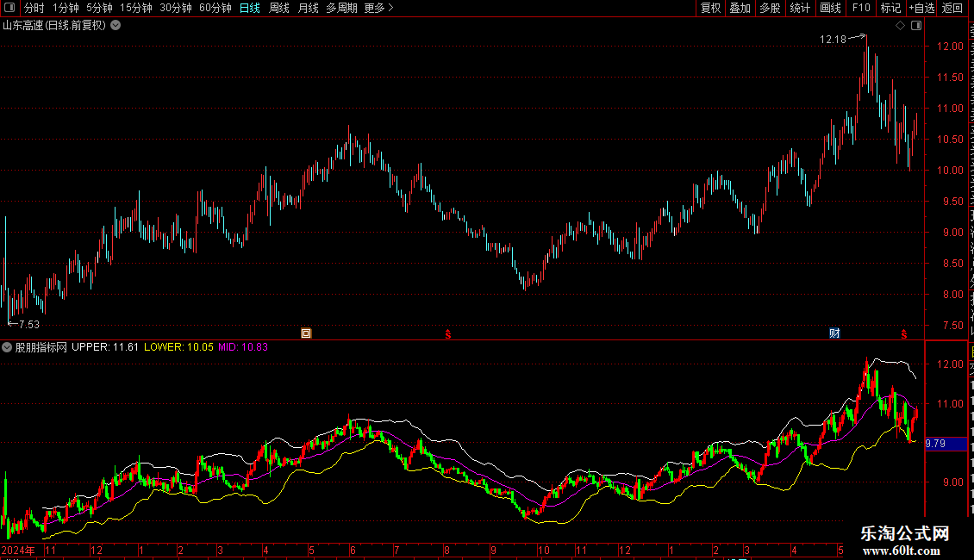
Task: Click the LOWER: 10.05 indicator value
Action: click(x=179, y=347)
